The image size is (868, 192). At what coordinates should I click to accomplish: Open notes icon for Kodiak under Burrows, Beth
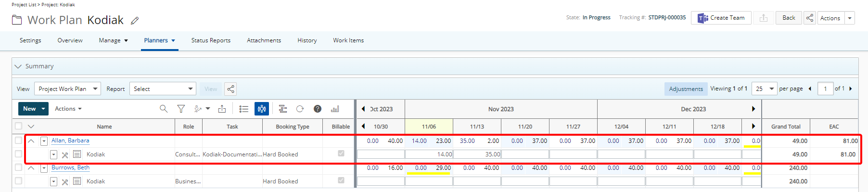click(x=77, y=181)
